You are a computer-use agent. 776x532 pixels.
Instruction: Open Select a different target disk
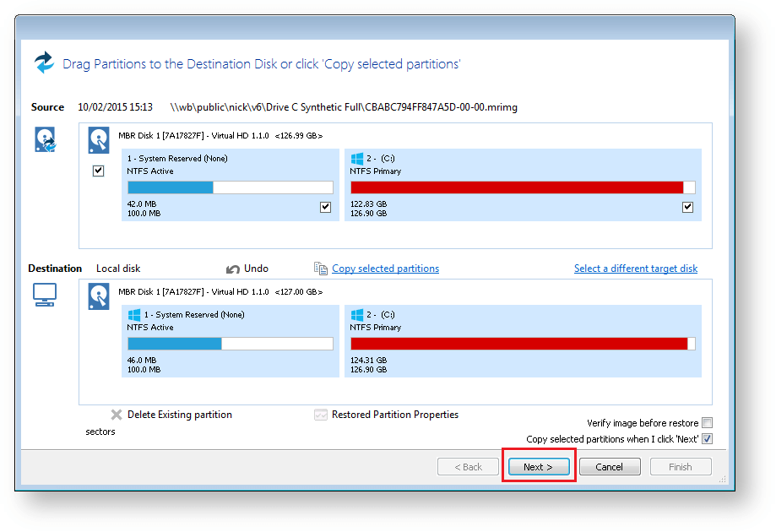click(635, 268)
